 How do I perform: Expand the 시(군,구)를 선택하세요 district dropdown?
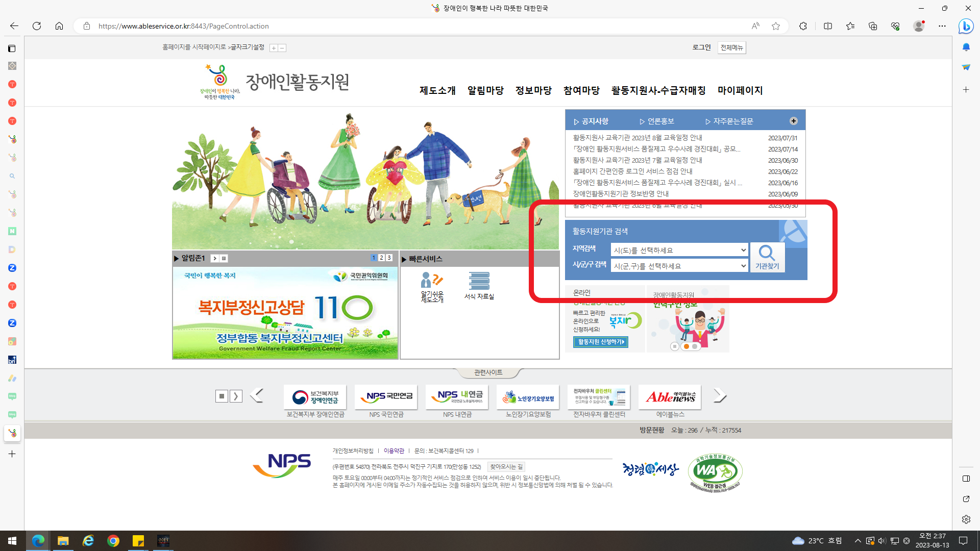(x=679, y=266)
